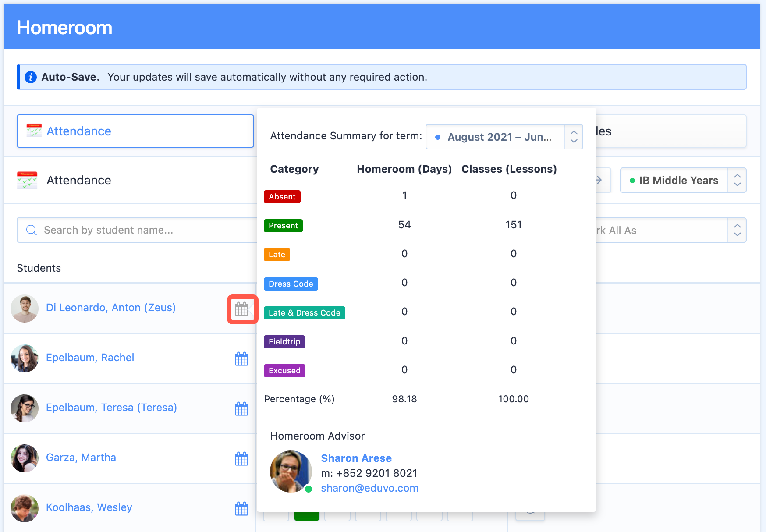Click the Absent category badge
Viewport: 766px width, 532px height.
pos(282,197)
